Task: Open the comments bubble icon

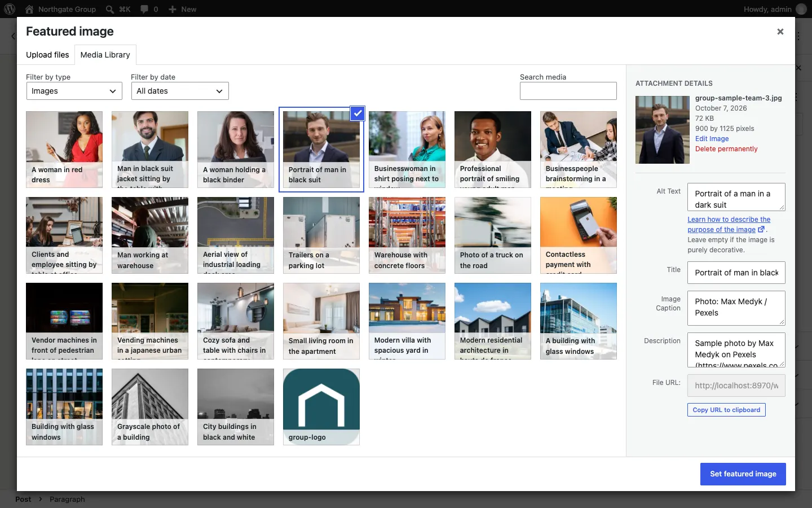Action: tap(144, 9)
